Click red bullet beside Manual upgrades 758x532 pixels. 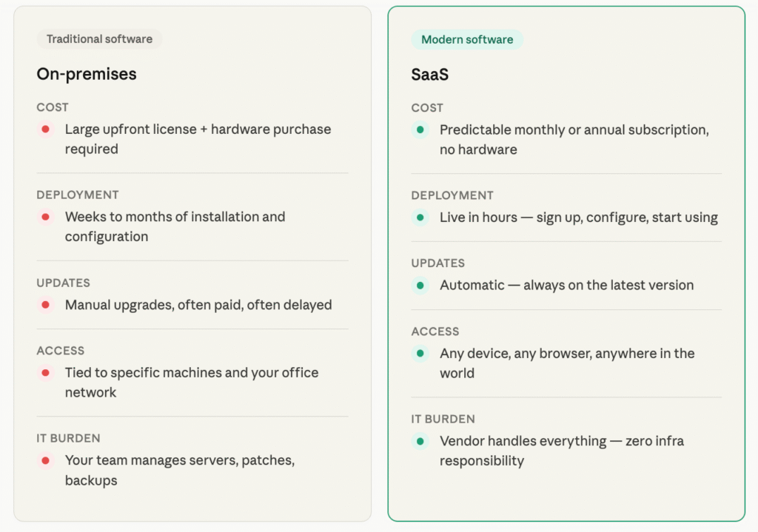[45, 305]
